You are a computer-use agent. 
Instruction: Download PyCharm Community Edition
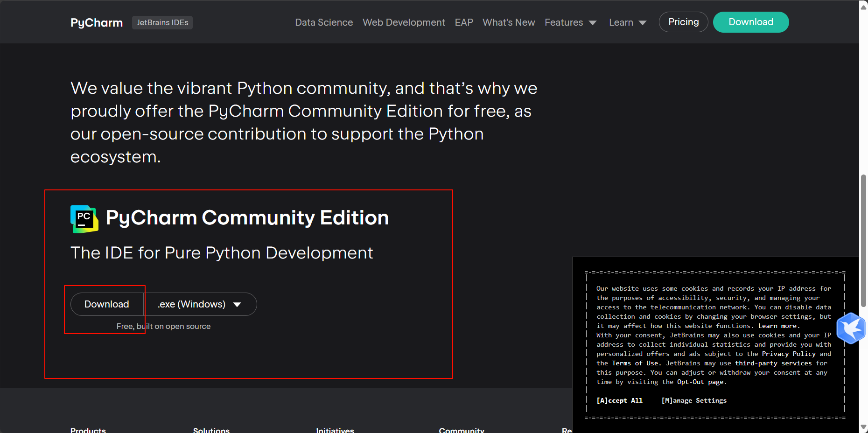point(107,304)
